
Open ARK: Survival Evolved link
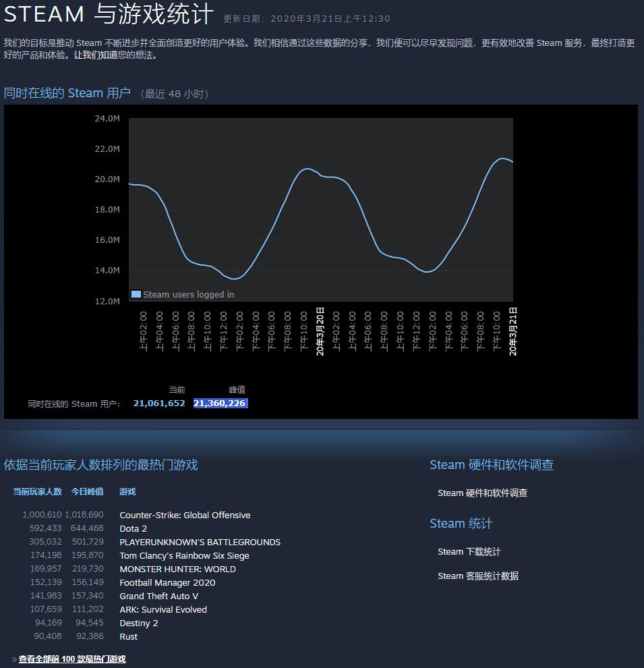click(163, 609)
